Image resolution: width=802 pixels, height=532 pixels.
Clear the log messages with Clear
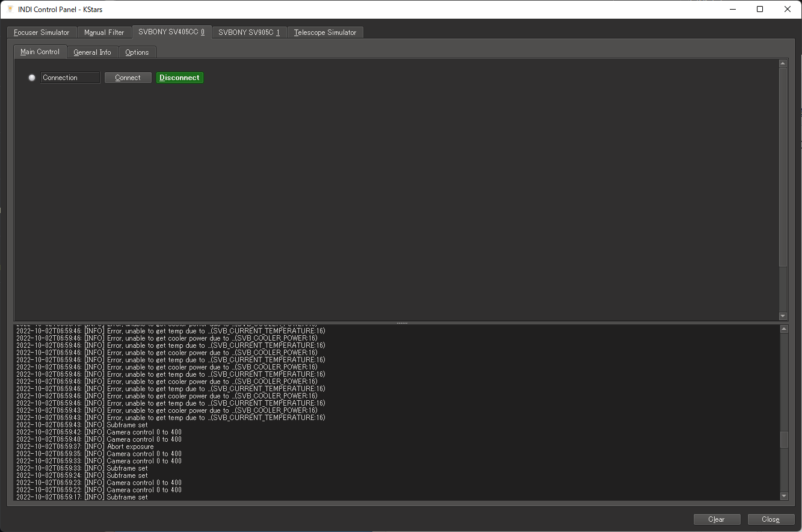[717, 519]
